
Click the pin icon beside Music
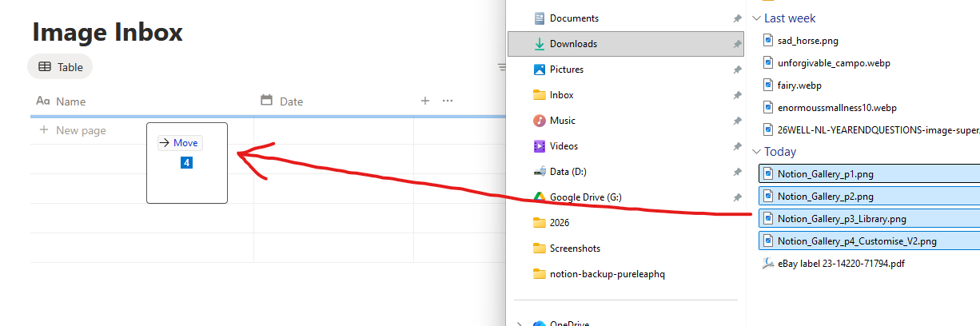click(x=736, y=121)
